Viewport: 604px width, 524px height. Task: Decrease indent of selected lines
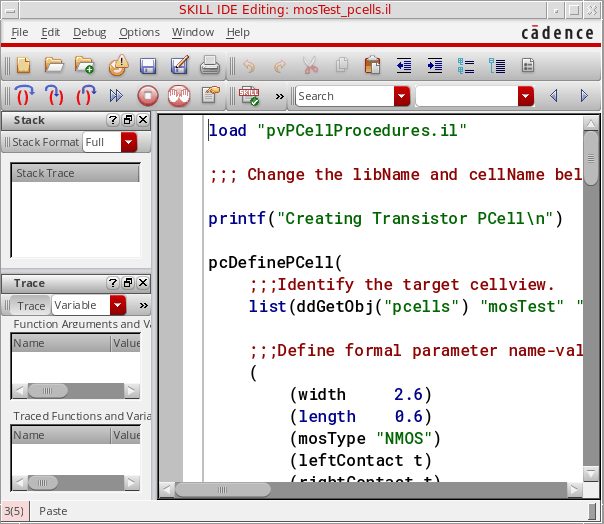(404, 66)
